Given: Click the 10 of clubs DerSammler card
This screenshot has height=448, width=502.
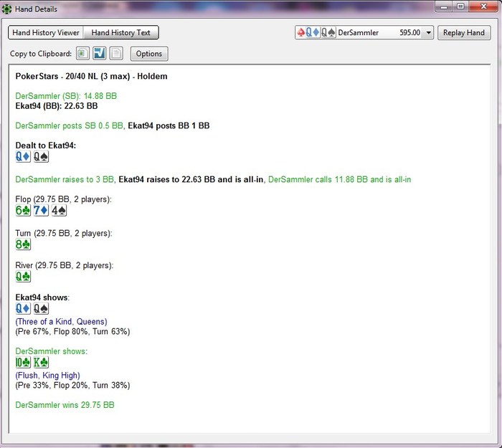Looking at the screenshot, I should coord(23,362).
